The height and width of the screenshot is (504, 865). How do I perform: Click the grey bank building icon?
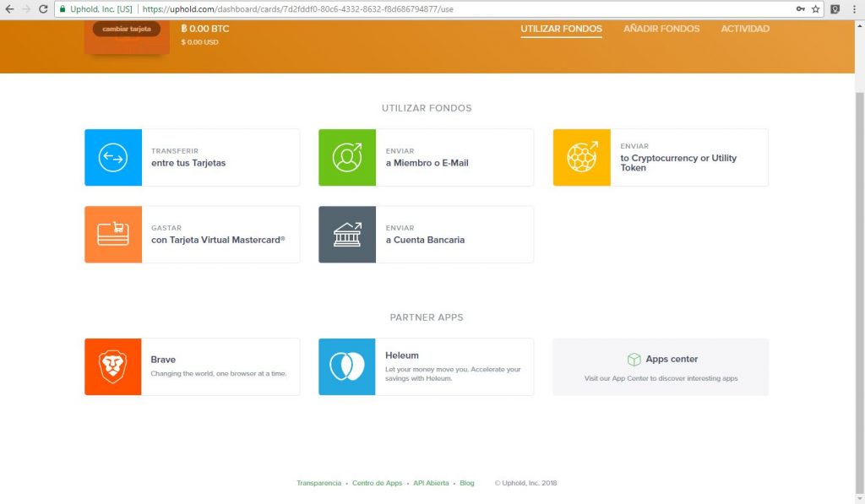[x=347, y=235]
